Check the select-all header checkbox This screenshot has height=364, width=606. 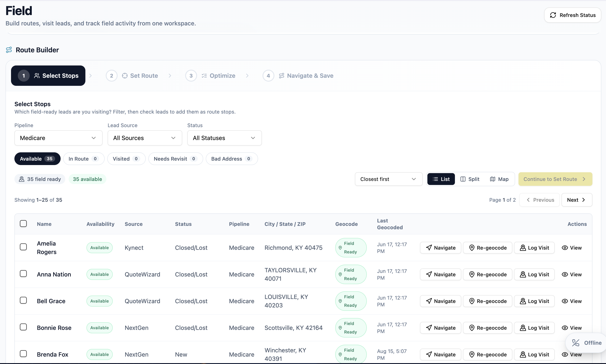coord(23,224)
